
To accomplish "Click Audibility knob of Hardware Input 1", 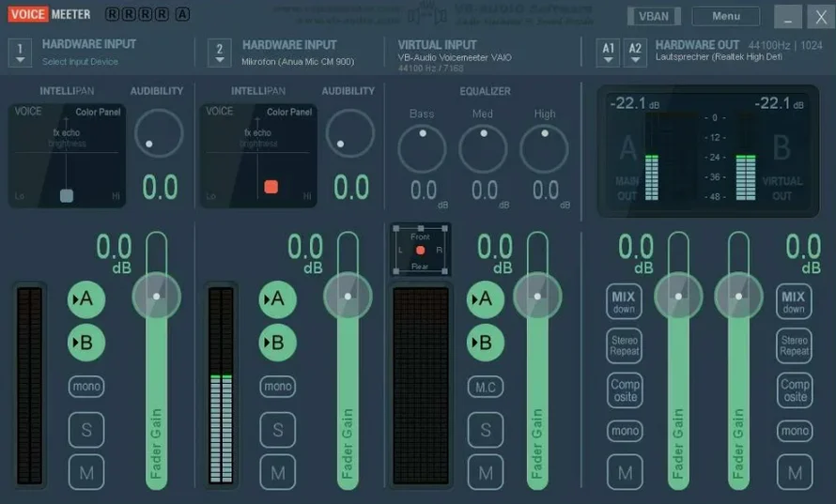I will pos(159,133).
